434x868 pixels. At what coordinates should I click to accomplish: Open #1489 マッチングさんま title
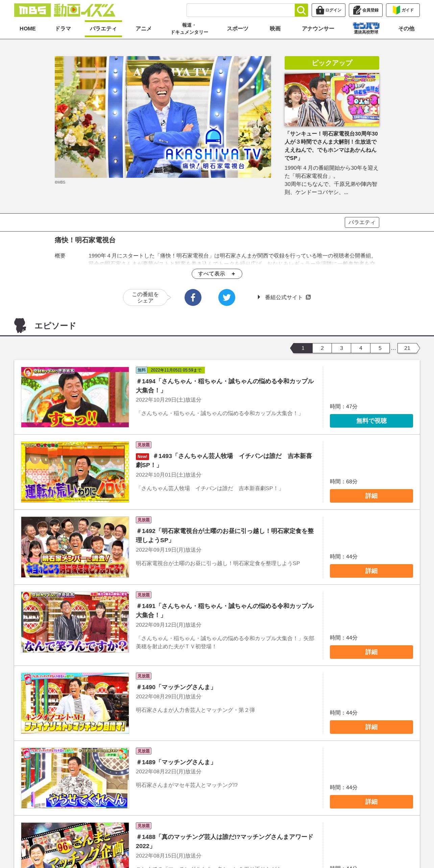point(175,762)
